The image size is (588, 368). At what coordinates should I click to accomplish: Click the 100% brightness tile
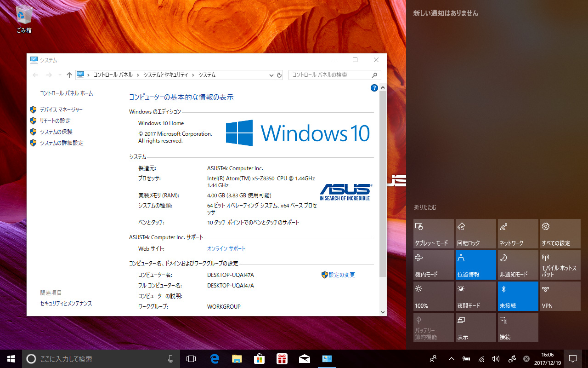coord(433,296)
